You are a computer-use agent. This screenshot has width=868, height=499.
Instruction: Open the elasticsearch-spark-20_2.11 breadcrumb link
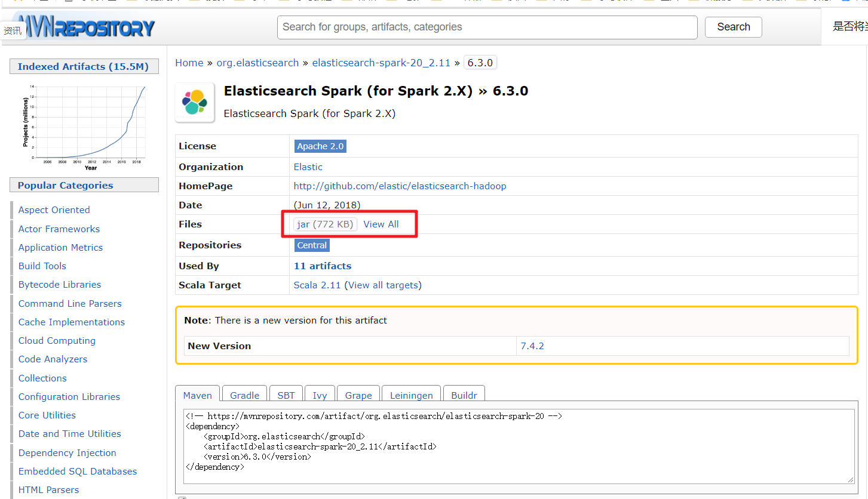point(381,63)
